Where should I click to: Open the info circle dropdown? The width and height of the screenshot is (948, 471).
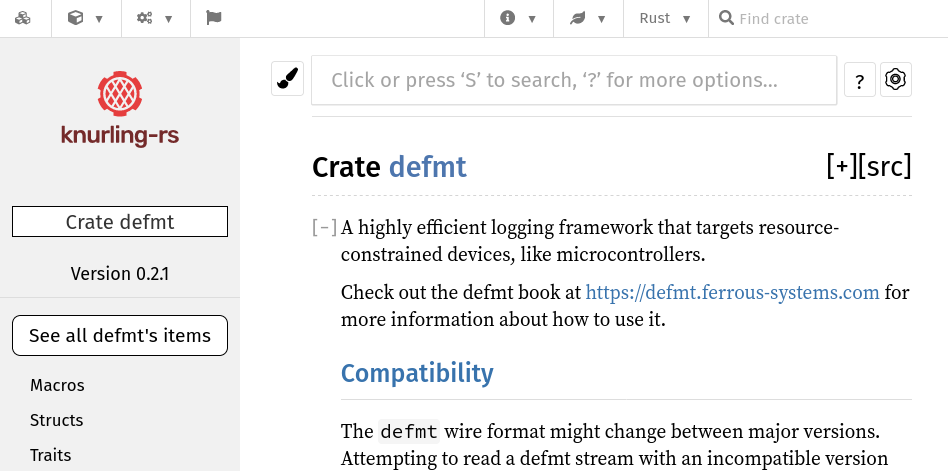click(518, 18)
